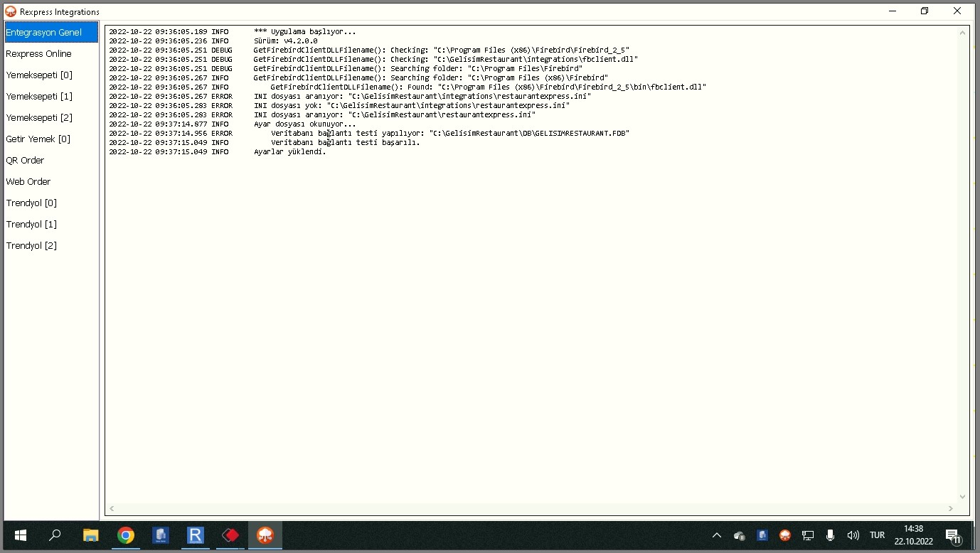
Task: Click the orange Rexpress tray icon
Action: (785, 535)
